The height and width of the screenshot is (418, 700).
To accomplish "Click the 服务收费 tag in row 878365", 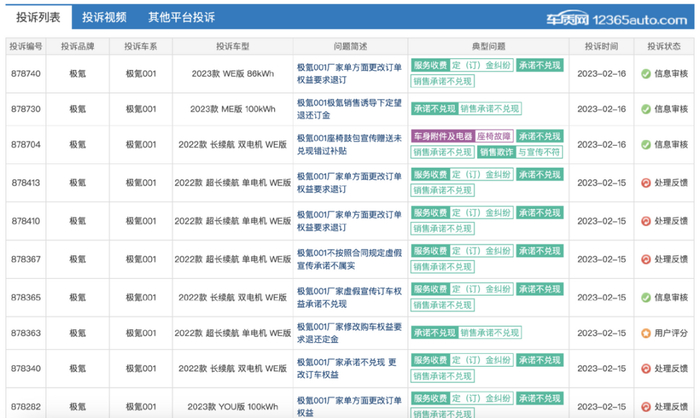I will pyautogui.click(x=430, y=289).
